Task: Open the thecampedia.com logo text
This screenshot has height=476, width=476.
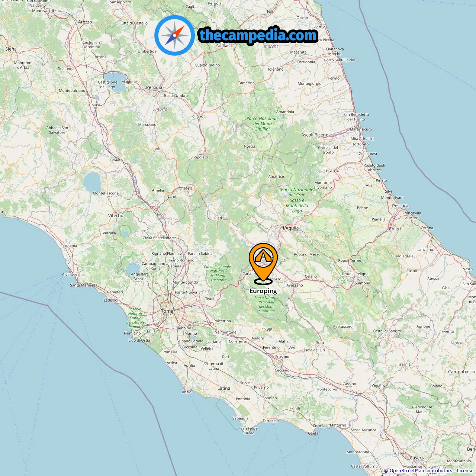Action: point(258,35)
